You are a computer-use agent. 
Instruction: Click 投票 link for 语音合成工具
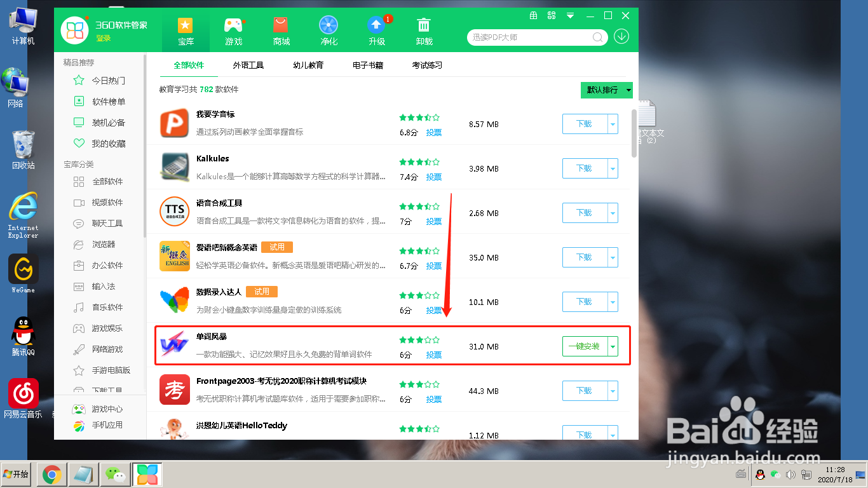(434, 222)
